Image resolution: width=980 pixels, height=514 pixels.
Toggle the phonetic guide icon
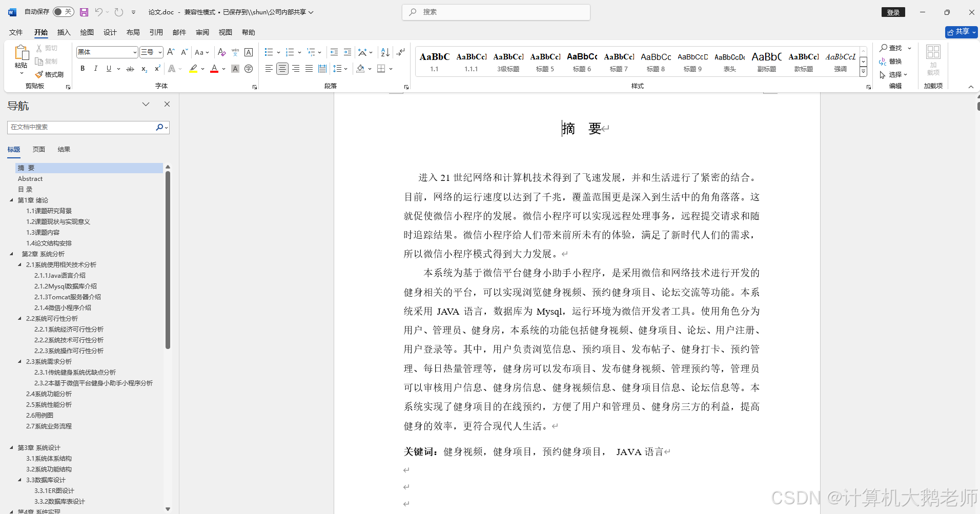pyautogui.click(x=235, y=52)
